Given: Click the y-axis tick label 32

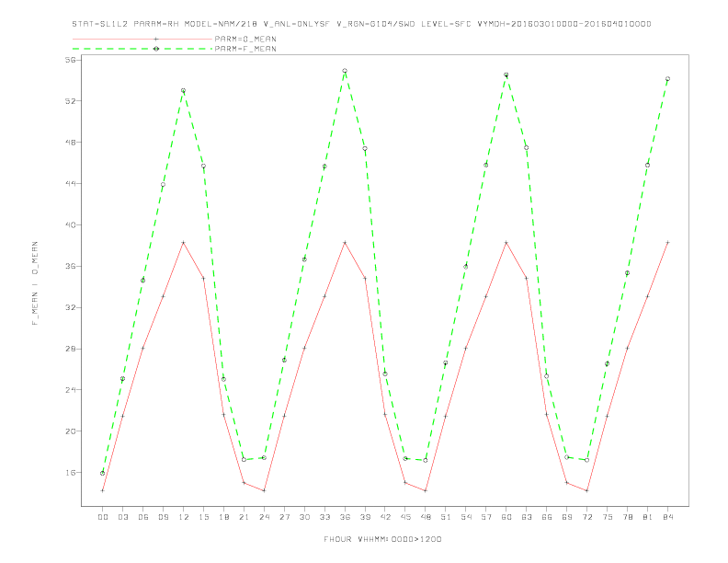Looking at the screenshot, I should tap(71, 307).
